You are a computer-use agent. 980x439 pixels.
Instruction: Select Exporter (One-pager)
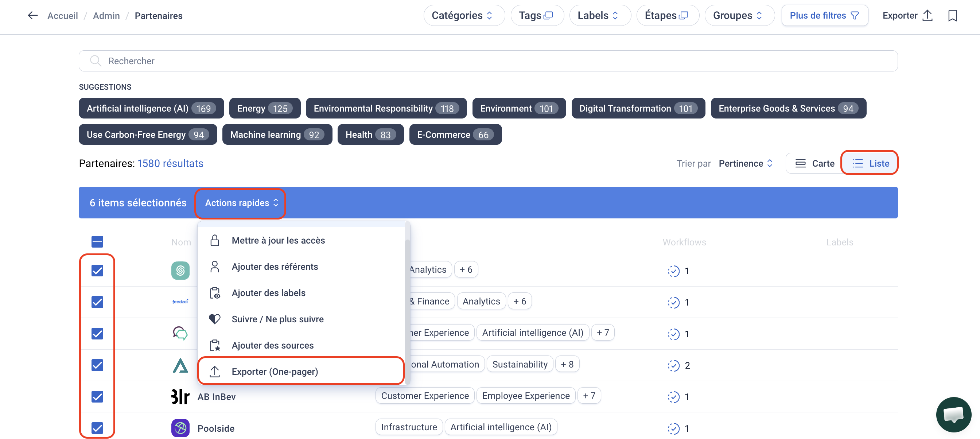point(302,372)
